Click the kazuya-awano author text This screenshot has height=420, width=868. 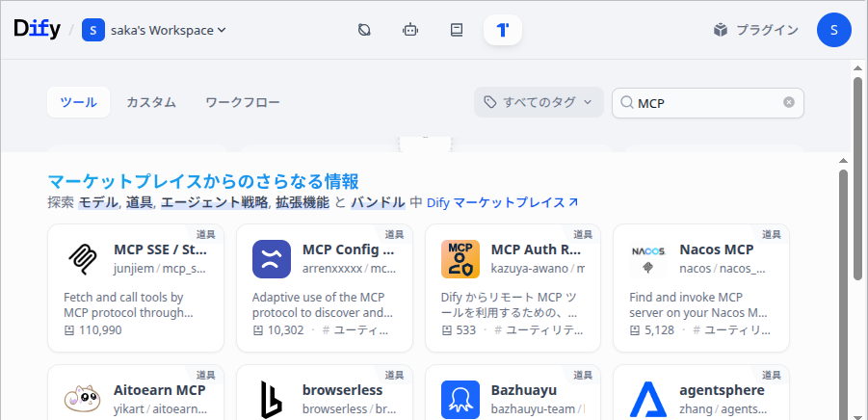pyautogui.click(x=530, y=269)
